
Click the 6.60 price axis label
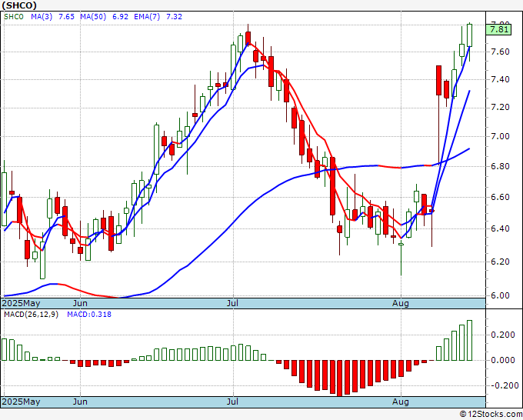[501, 197]
